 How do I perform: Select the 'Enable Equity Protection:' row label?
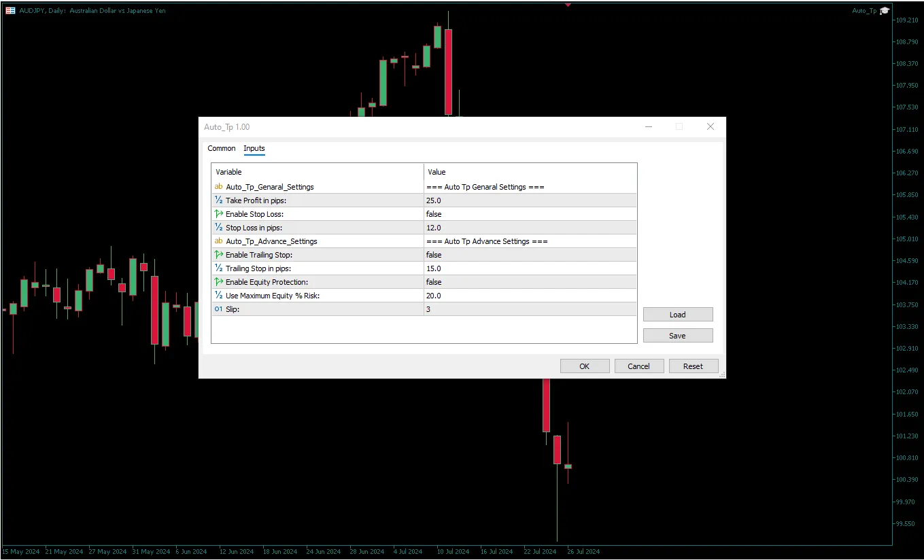pos(267,282)
